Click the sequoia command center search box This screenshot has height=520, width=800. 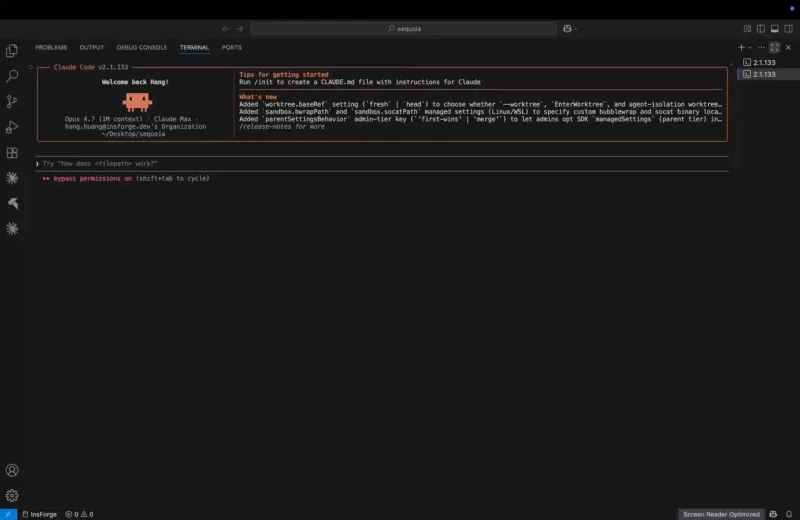(x=403, y=29)
